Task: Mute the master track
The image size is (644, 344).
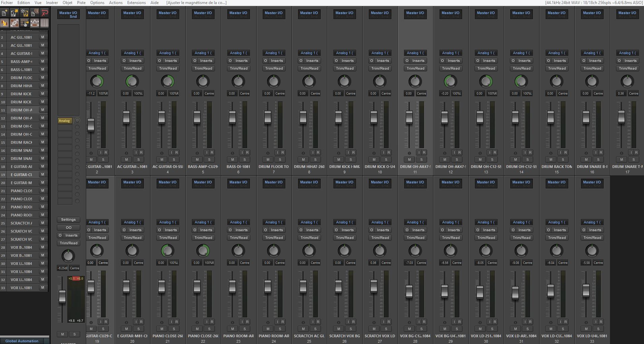Action: [x=62, y=334]
